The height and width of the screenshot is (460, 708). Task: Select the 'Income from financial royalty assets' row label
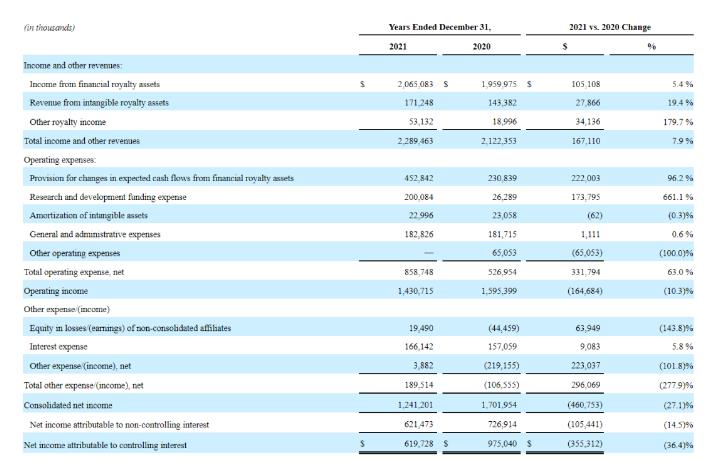tap(94, 84)
